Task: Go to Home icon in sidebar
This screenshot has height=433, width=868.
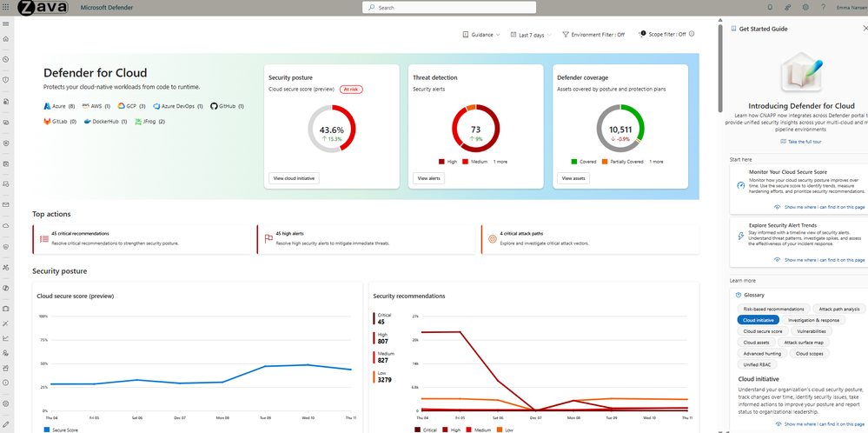Action: pyautogui.click(x=5, y=39)
